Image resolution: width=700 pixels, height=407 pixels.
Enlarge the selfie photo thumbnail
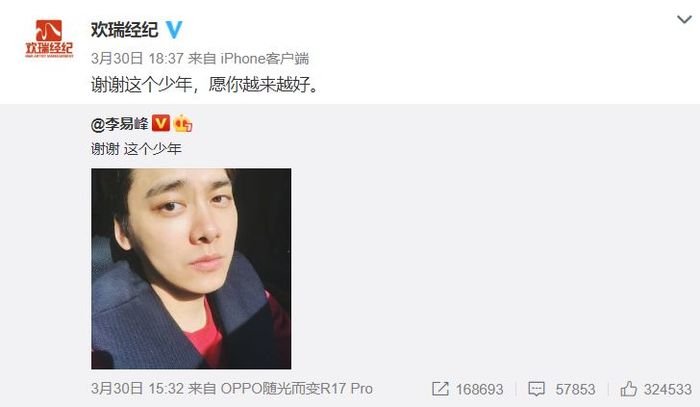point(191,268)
